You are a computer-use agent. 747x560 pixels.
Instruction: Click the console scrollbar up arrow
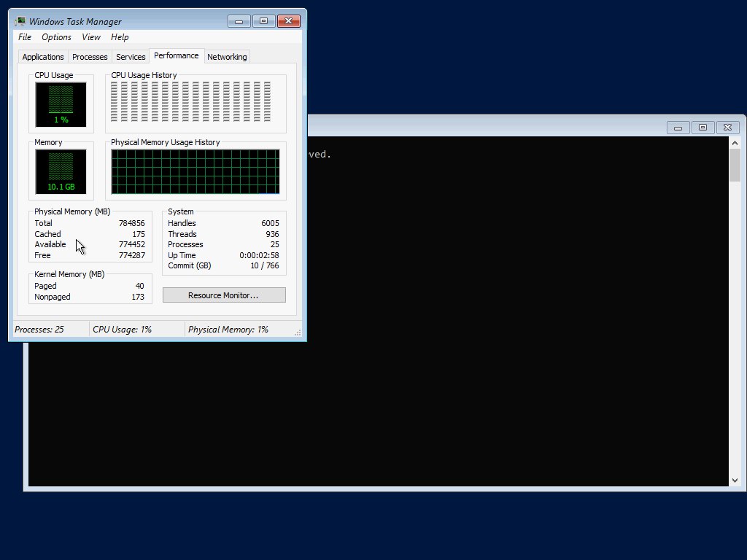(x=735, y=143)
